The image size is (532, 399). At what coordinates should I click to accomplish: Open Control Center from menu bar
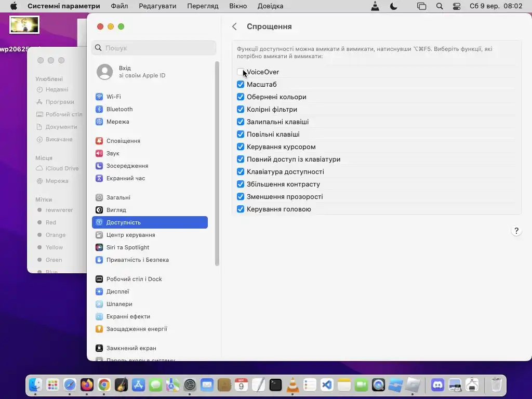(457, 6)
